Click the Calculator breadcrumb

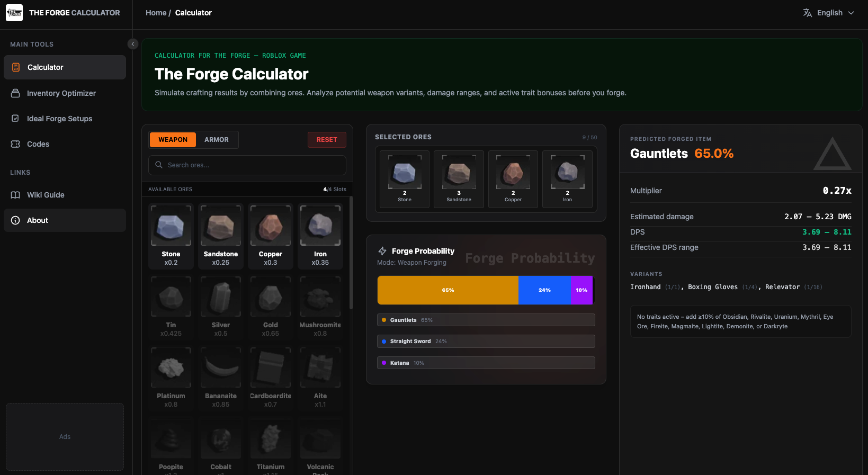click(193, 13)
